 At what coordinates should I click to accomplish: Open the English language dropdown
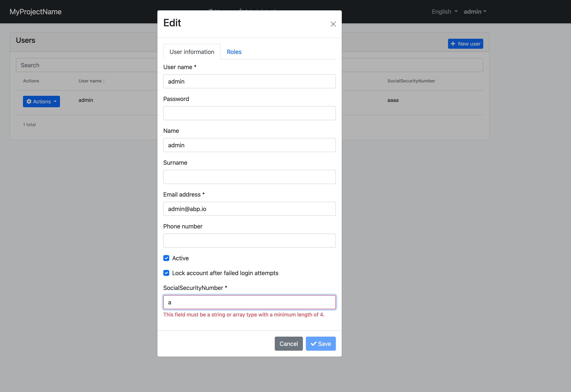click(x=444, y=11)
